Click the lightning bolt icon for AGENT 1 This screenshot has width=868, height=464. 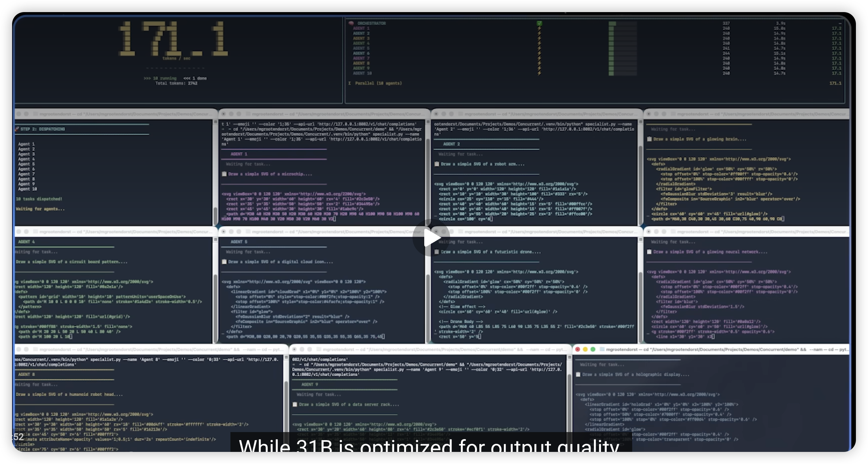[539, 28]
